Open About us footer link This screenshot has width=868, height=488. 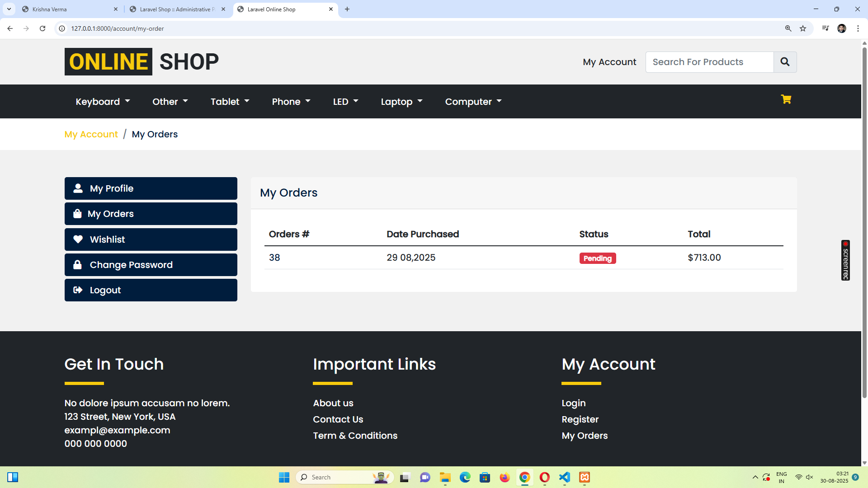tap(333, 403)
